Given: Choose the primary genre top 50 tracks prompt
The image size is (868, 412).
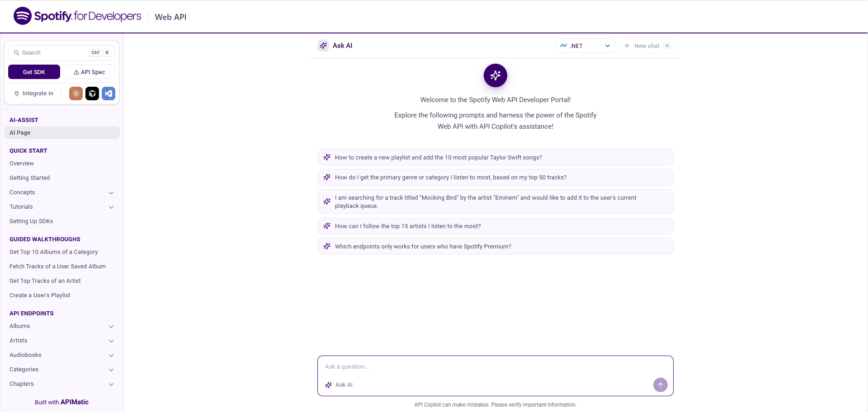Looking at the screenshot, I should (495, 177).
